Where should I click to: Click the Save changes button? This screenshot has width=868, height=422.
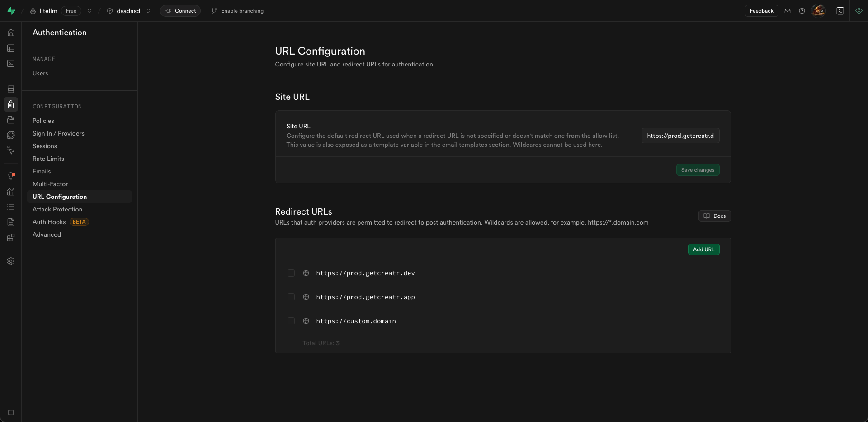click(698, 170)
